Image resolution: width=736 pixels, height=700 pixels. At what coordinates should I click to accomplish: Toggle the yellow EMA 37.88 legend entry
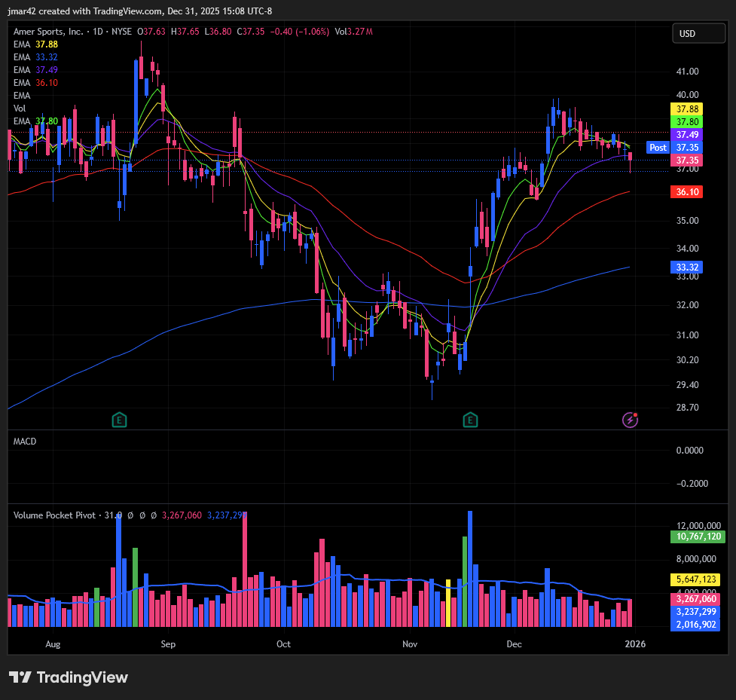[35, 44]
